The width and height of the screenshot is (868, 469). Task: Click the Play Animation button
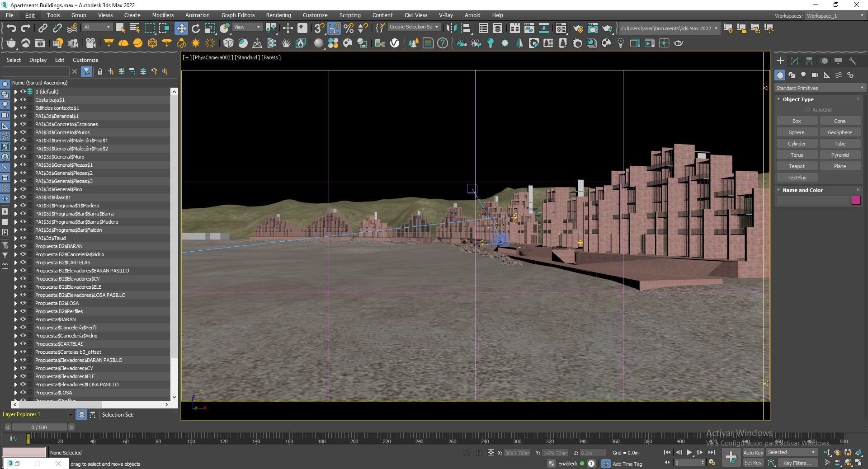point(689,452)
